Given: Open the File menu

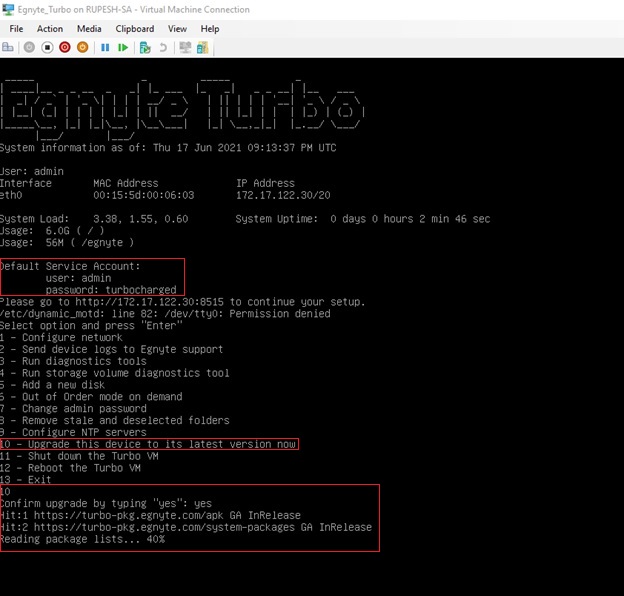Looking at the screenshot, I should (x=16, y=29).
